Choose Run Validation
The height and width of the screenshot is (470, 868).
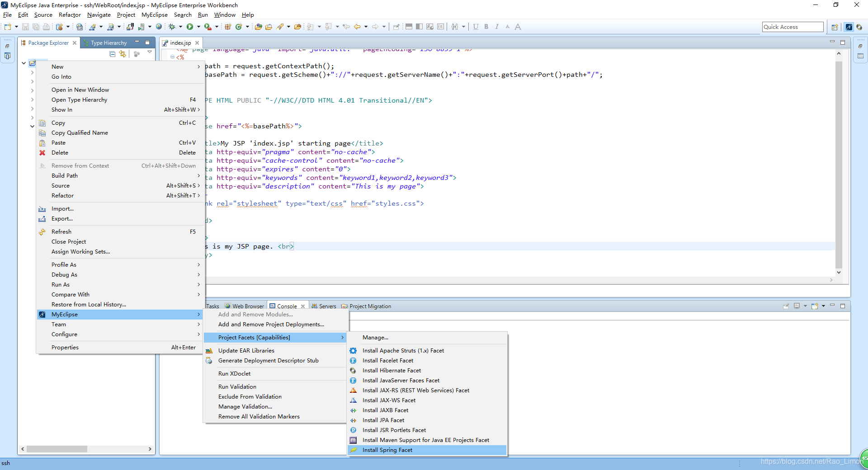pos(276,386)
